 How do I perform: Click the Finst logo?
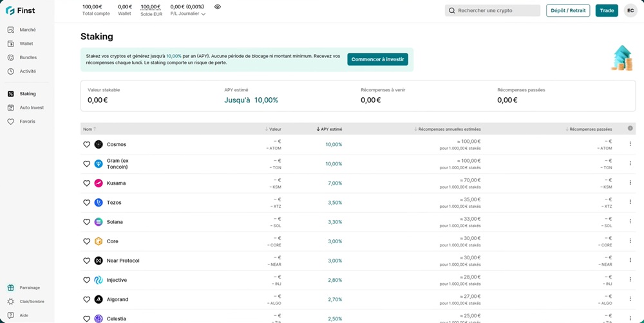click(20, 11)
